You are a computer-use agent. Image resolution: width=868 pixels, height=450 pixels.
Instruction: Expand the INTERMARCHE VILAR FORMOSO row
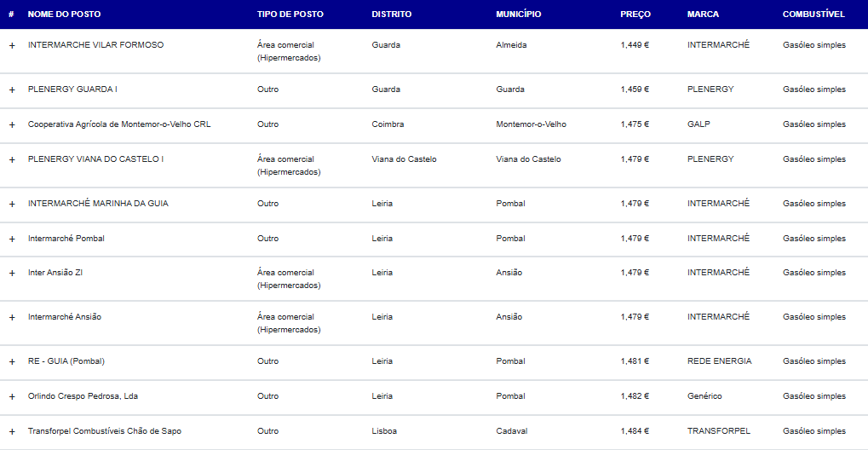[x=12, y=45]
